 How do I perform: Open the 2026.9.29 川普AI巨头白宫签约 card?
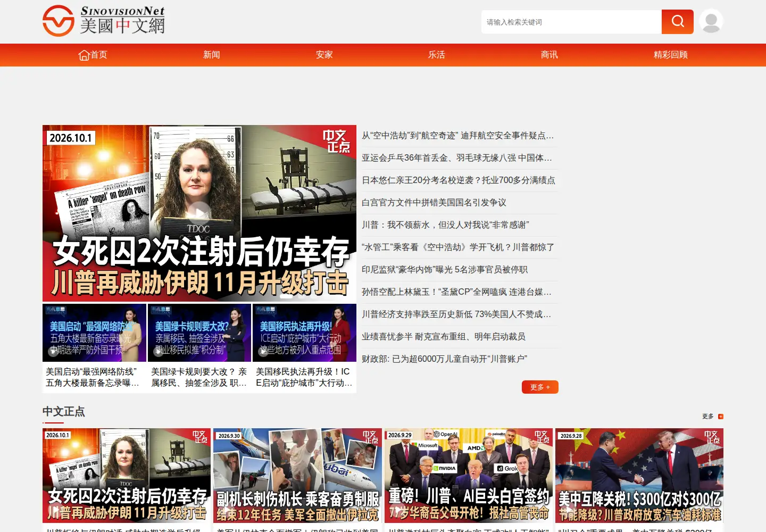(x=469, y=476)
